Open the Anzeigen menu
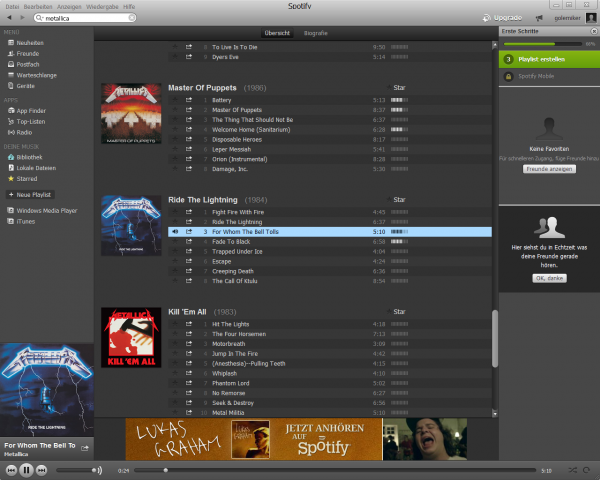 [69, 7]
